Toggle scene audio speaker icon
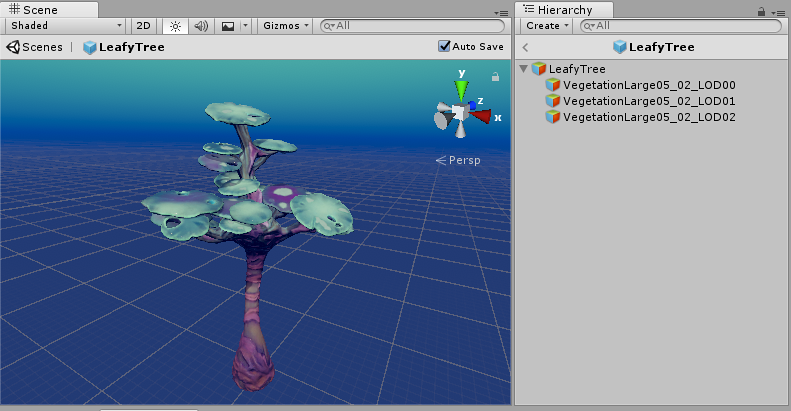791x411 pixels. [201, 26]
